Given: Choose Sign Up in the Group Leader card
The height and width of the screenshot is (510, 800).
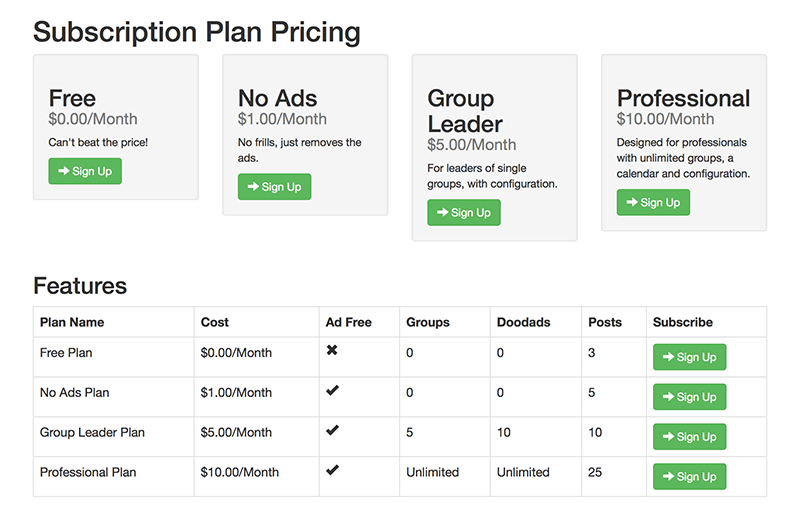Looking at the screenshot, I should [x=464, y=213].
